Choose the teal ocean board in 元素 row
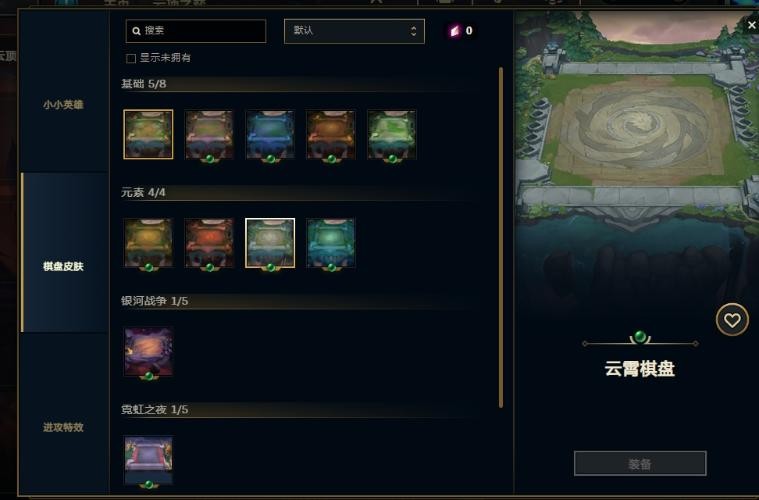759x500 pixels. [x=331, y=243]
